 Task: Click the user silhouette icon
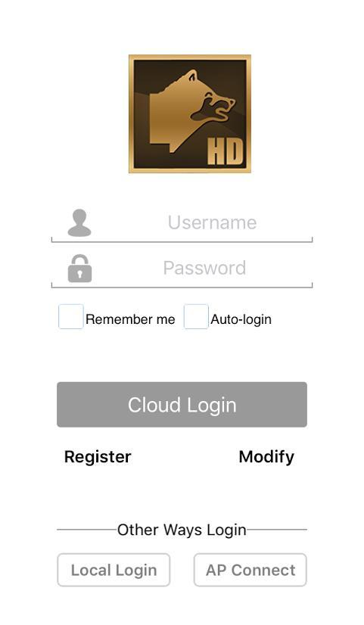(79, 222)
